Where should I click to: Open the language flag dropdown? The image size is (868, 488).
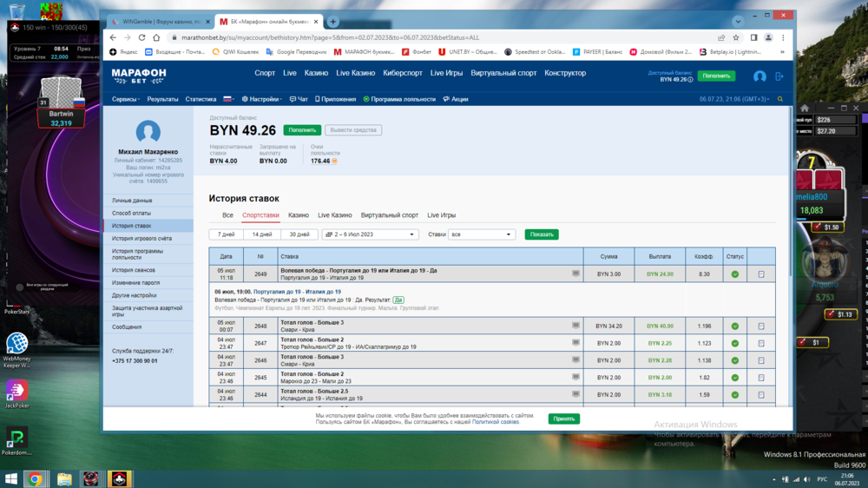point(228,100)
